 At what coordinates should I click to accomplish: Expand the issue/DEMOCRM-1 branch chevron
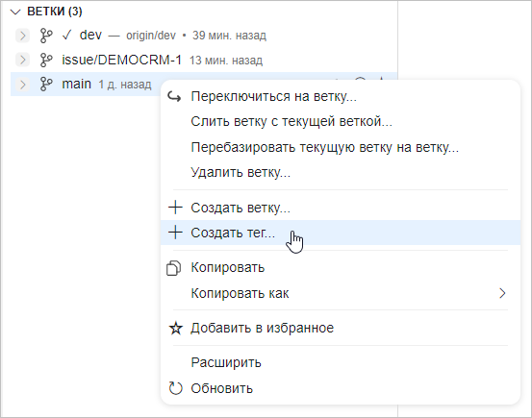pos(23,60)
